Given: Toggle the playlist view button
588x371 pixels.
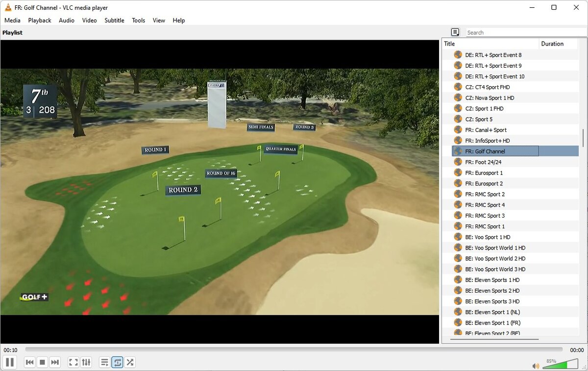Looking at the screenshot, I should click(x=104, y=362).
